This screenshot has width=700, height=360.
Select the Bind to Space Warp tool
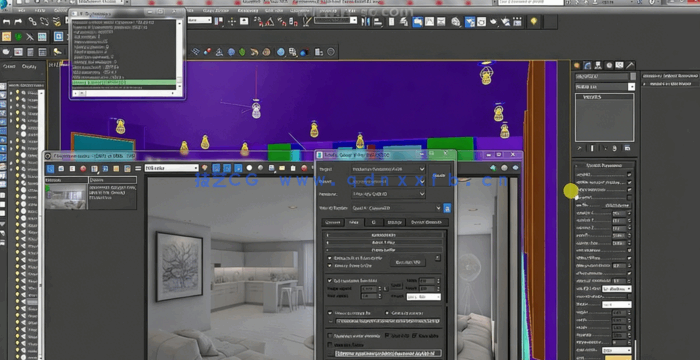click(57, 21)
